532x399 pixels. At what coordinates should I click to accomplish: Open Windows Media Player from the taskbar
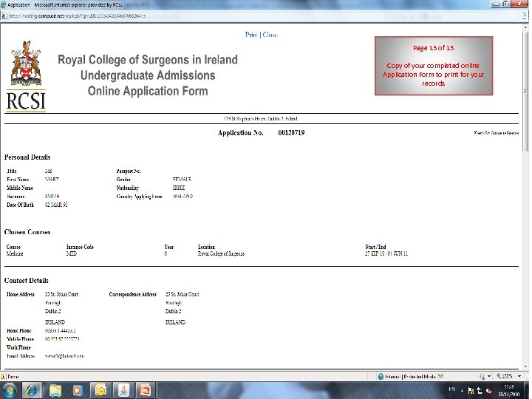[78, 391]
